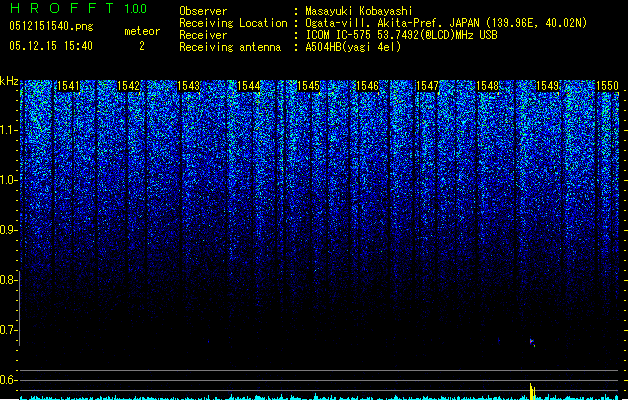Click the 1543 time marker

[188, 86]
